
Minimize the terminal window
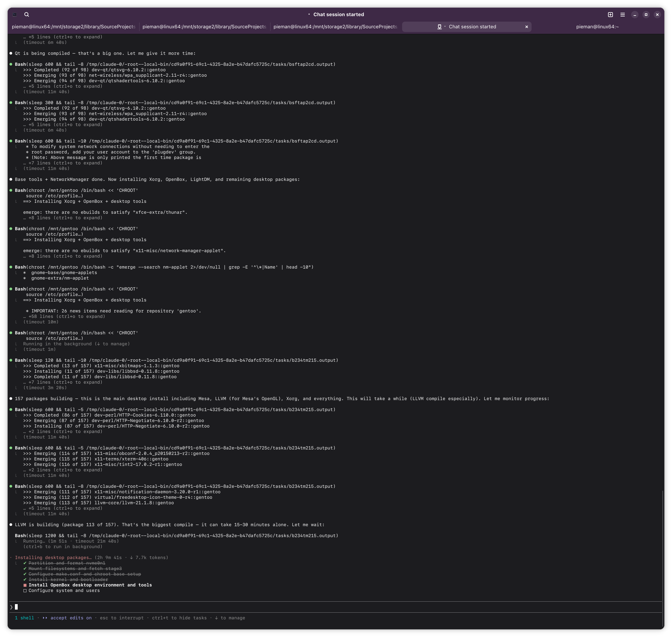point(635,15)
